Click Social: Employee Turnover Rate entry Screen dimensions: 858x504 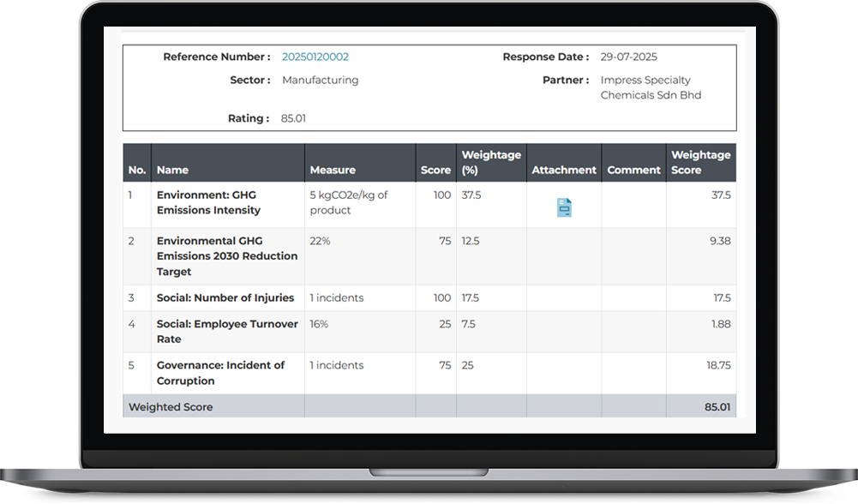pyautogui.click(x=226, y=332)
